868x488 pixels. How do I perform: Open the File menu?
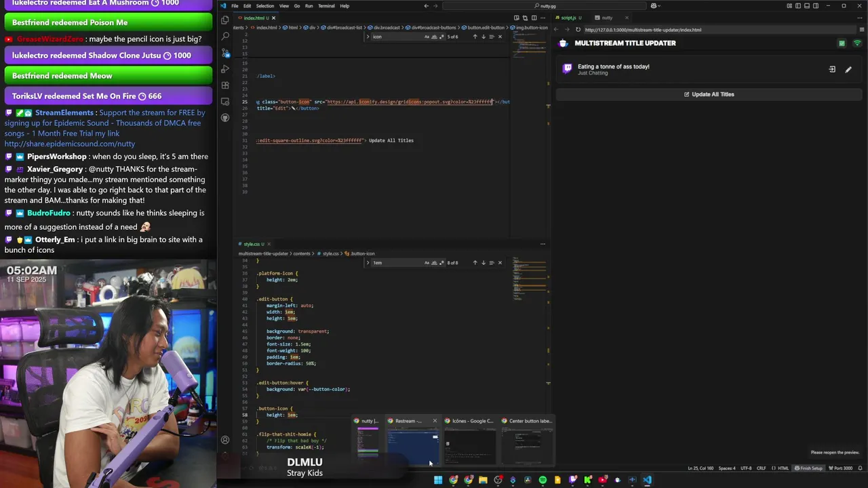point(235,6)
